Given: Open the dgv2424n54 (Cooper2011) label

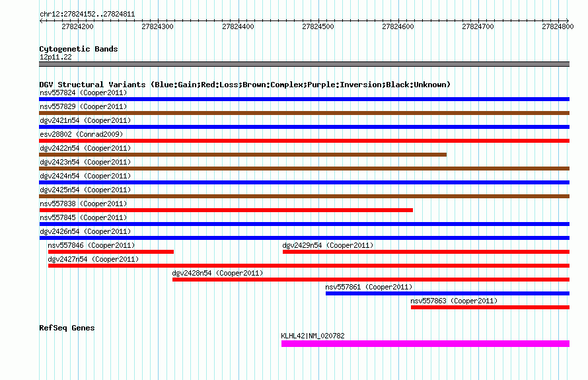Looking at the screenshot, I should point(85,176).
